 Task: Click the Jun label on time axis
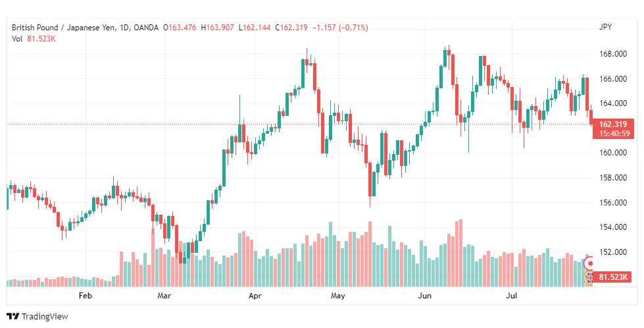425,296
